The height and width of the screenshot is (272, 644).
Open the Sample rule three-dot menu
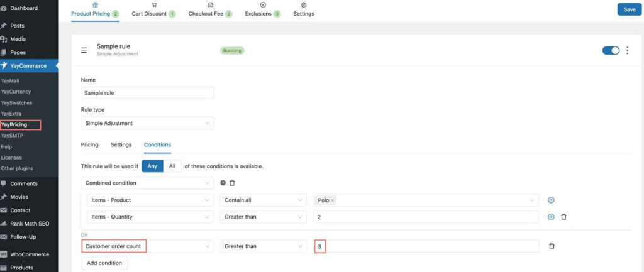click(627, 50)
